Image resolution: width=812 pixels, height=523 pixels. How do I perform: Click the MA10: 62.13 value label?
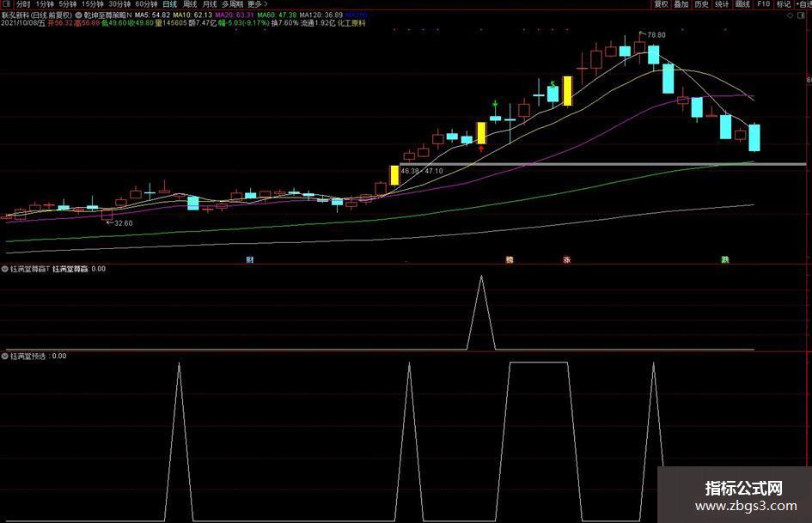pyautogui.click(x=192, y=15)
